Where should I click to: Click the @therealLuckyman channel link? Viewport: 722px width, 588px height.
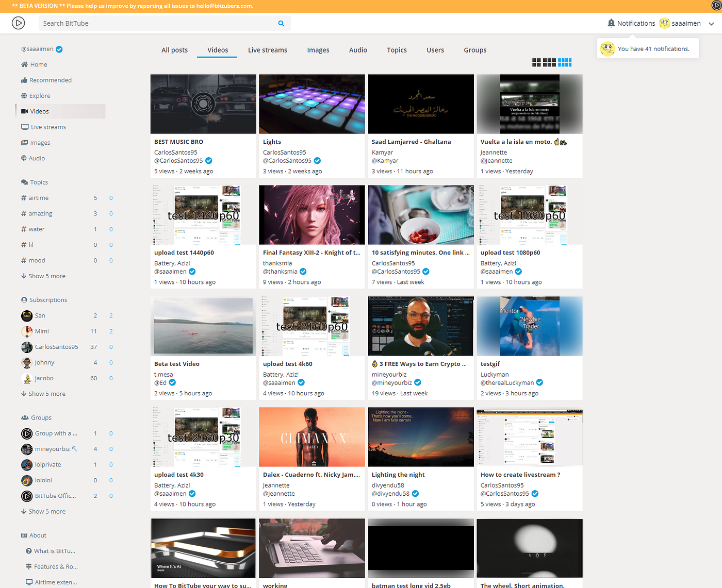[x=507, y=383]
